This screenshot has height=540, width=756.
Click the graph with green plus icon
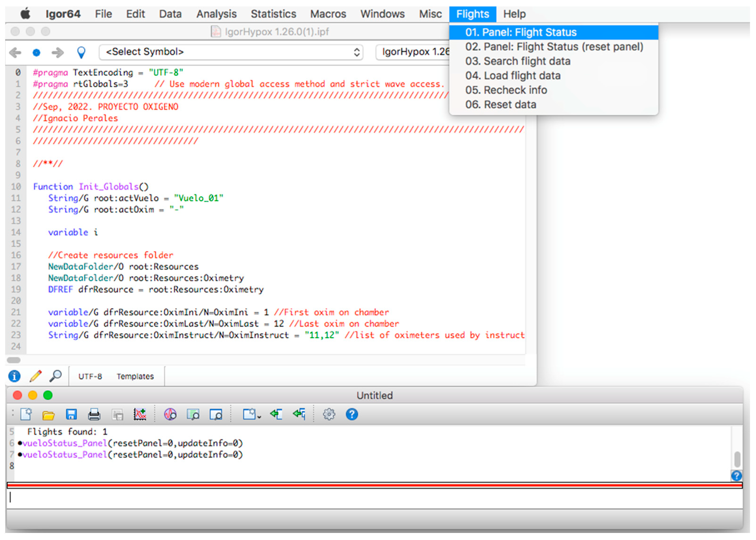click(x=140, y=414)
